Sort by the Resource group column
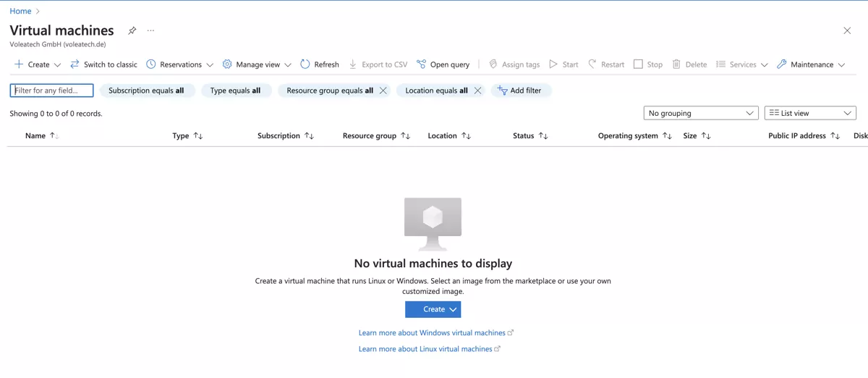This screenshot has height=378, width=868. (377, 135)
